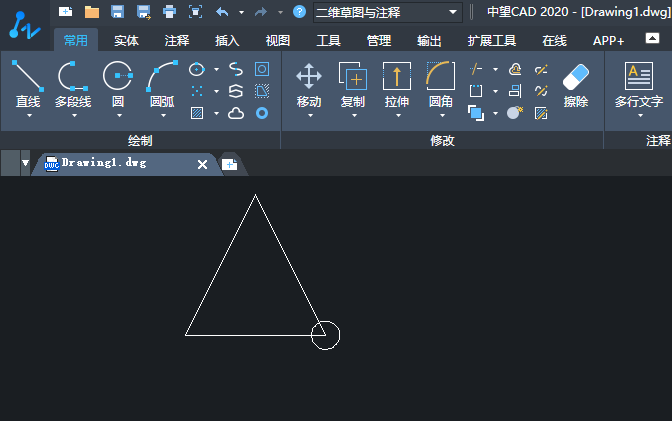Switch to the 插入 ribbon tab
This screenshot has width=672, height=421.
tap(227, 41)
